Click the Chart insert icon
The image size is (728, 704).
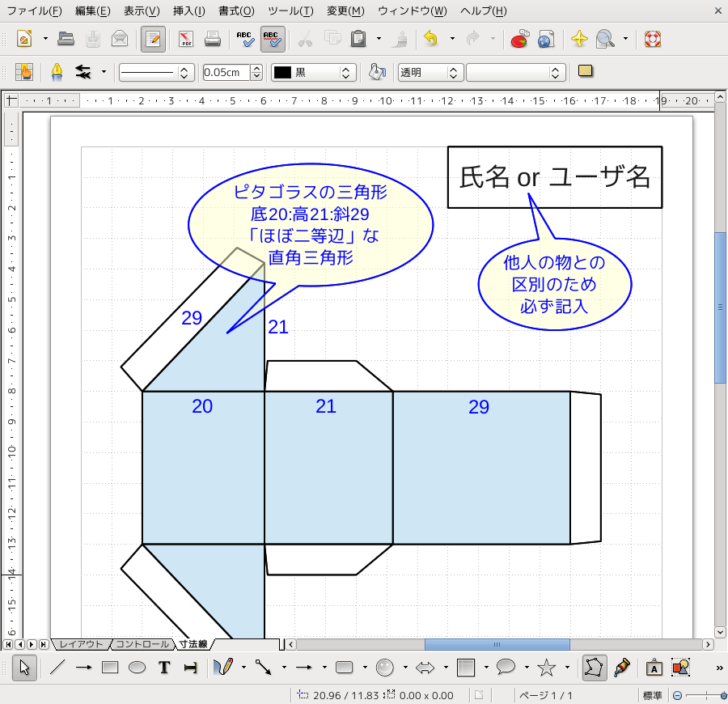click(x=519, y=39)
